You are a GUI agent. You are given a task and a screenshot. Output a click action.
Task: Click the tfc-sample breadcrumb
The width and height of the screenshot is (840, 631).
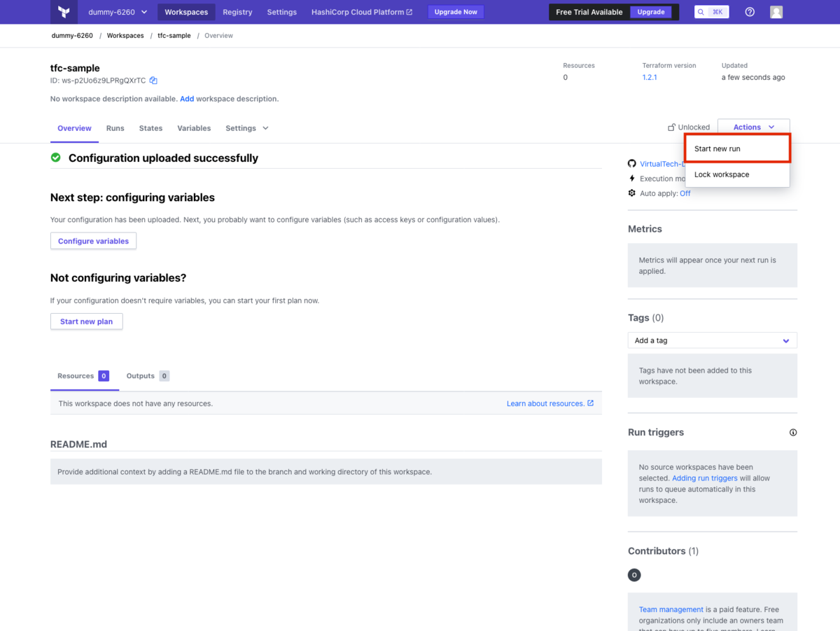click(x=174, y=36)
